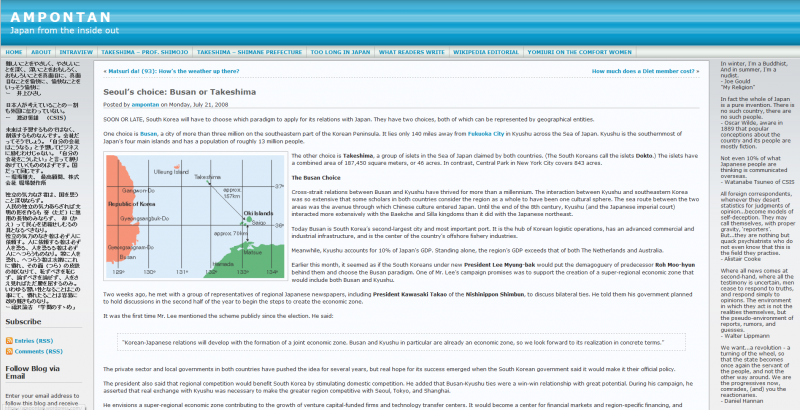Viewport: 800px width, 410px height.
Task: Click the Entries RSS feed icon
Action: pos(9,341)
